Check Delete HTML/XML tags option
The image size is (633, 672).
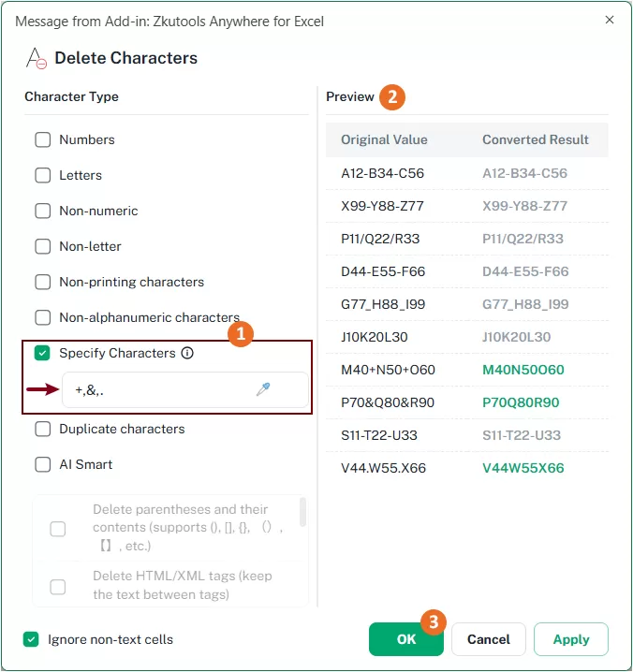pyautogui.click(x=58, y=587)
